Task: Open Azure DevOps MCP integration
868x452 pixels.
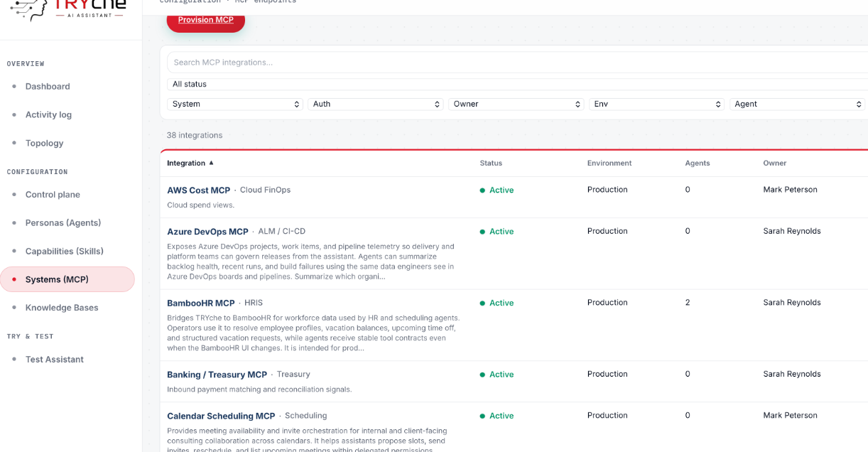Action: (207, 232)
